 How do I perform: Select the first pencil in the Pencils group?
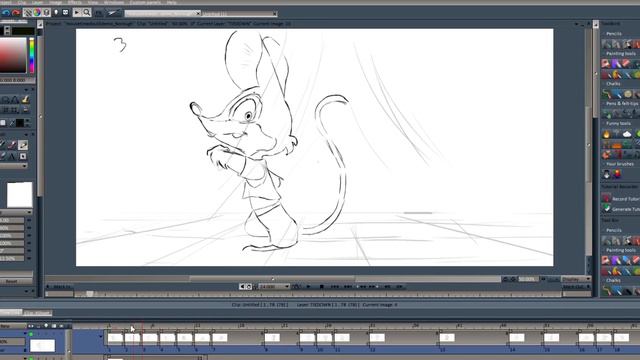point(606,44)
